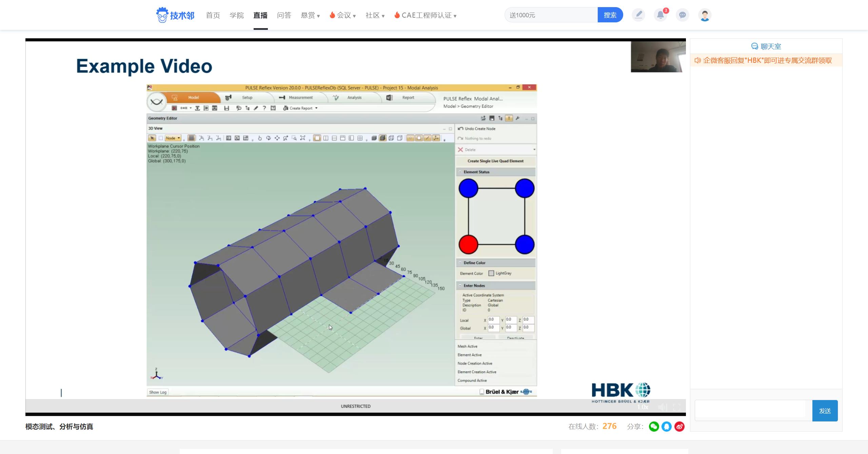Click the search input showing 送1000元
868x454 pixels.
click(x=551, y=15)
